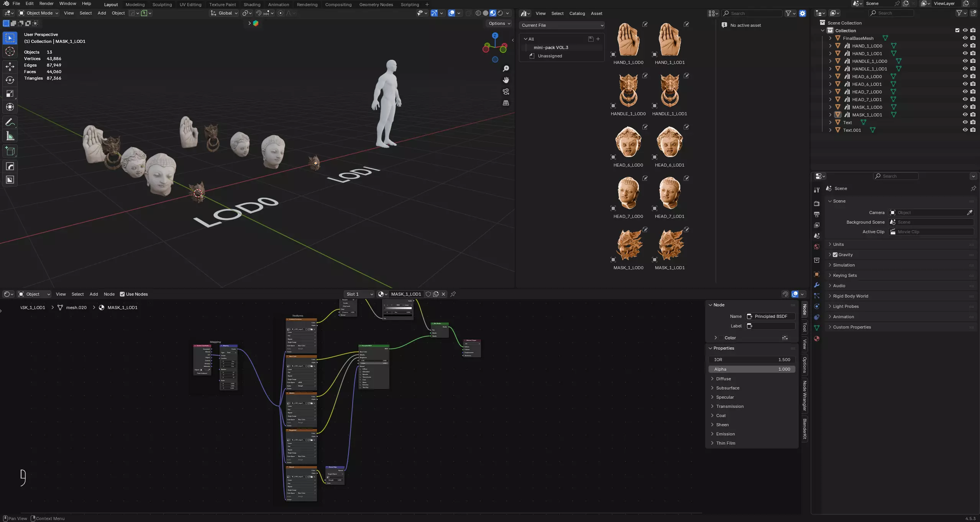Select the Rotate tool
The image size is (980, 522).
[10, 80]
